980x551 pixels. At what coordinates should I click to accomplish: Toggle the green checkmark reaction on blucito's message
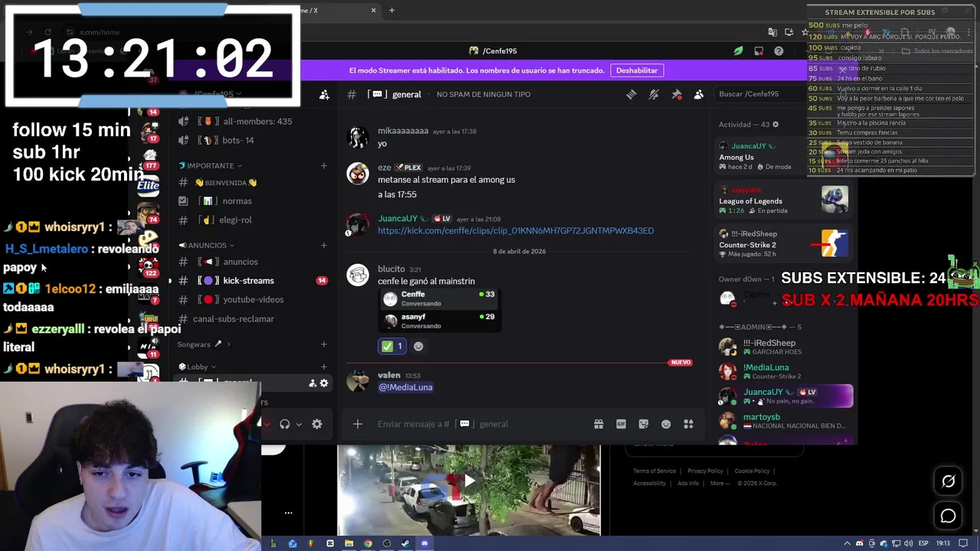393,346
